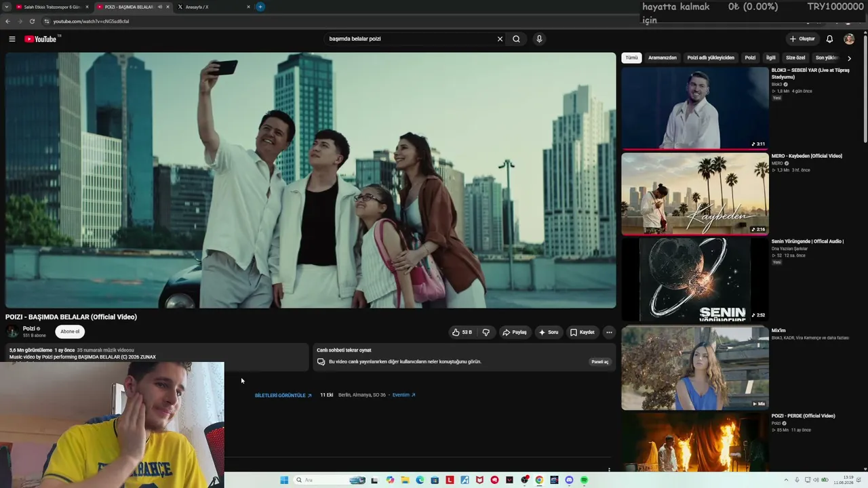Click the MERO - Kaybeden [Official Video] title

coord(807,156)
